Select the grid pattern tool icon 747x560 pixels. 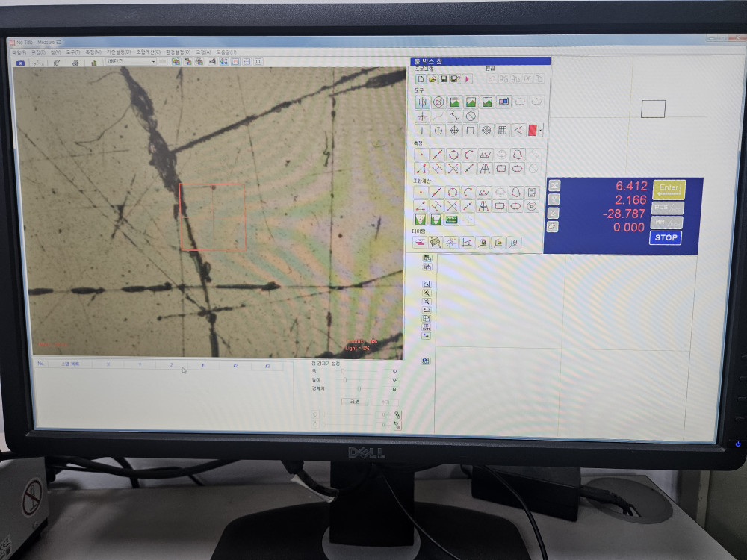(502, 131)
